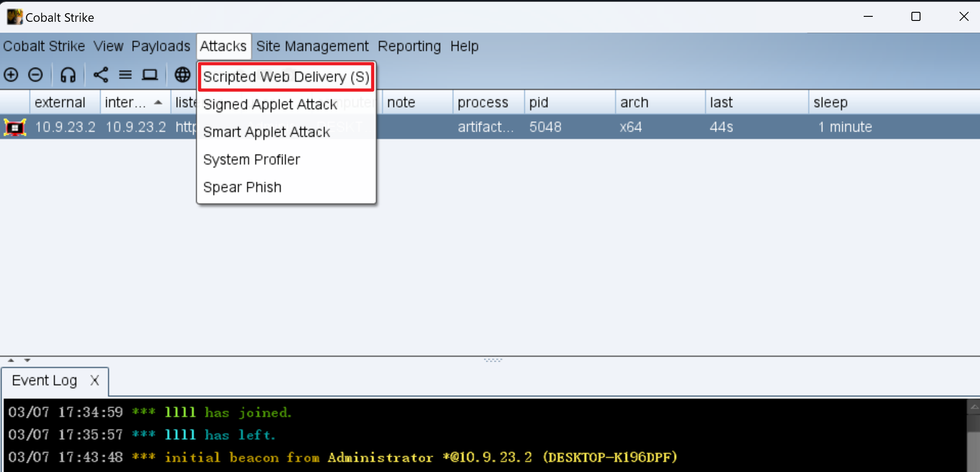This screenshot has width=980, height=472.
Task: Sort by the last column header
Action: click(757, 102)
